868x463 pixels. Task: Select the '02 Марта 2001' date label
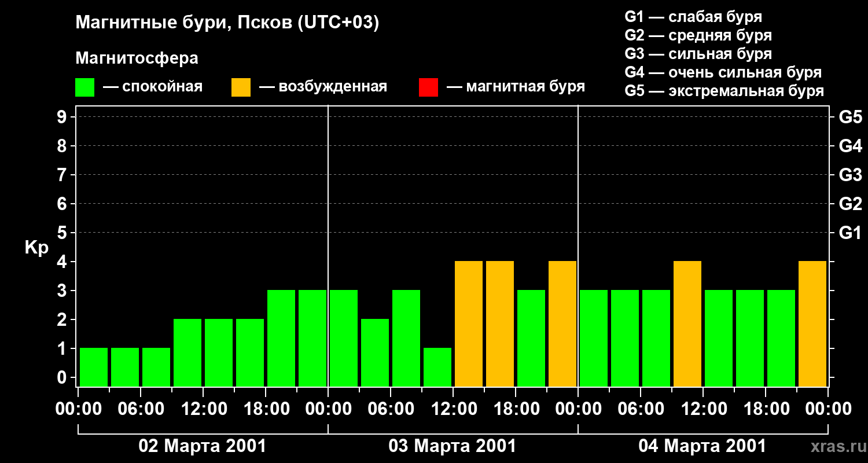click(203, 446)
